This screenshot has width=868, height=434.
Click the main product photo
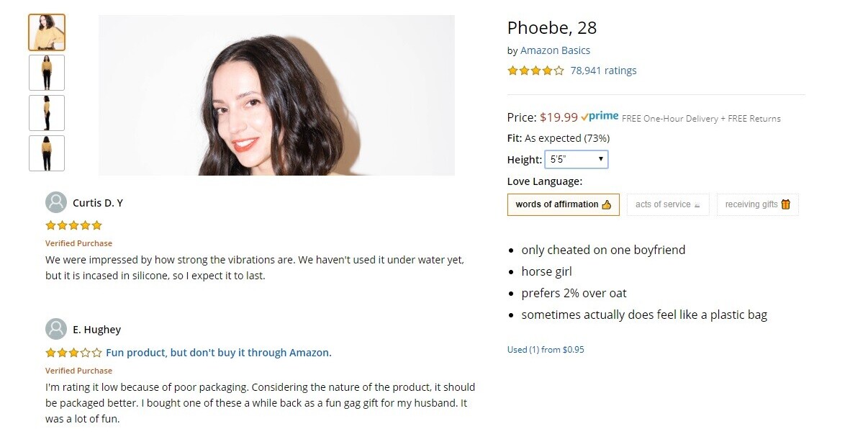tap(276, 95)
